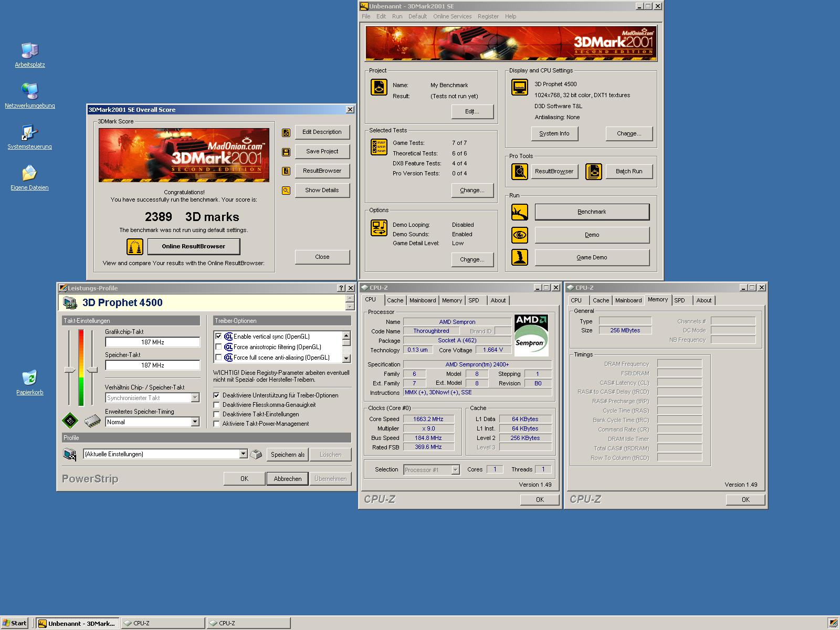Screen dimensions: 840x630
Task: Activate Unbenannt - 3DMark taskbar button
Action: (x=78, y=623)
